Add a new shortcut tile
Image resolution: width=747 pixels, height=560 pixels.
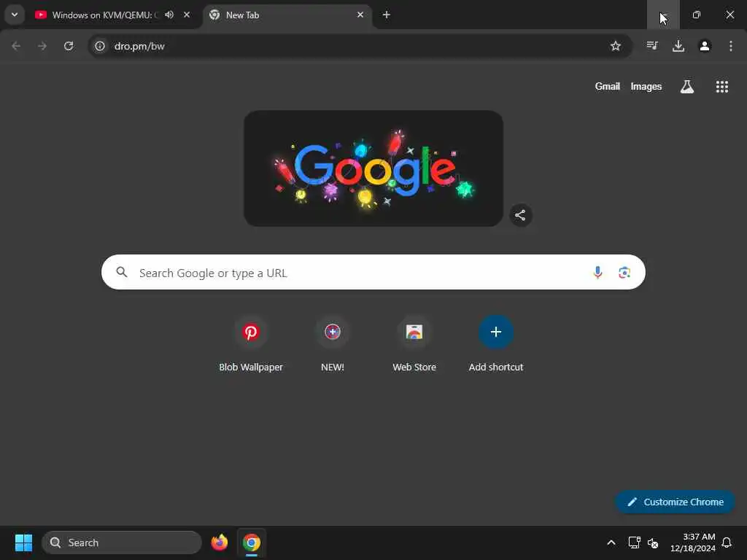[496, 344]
